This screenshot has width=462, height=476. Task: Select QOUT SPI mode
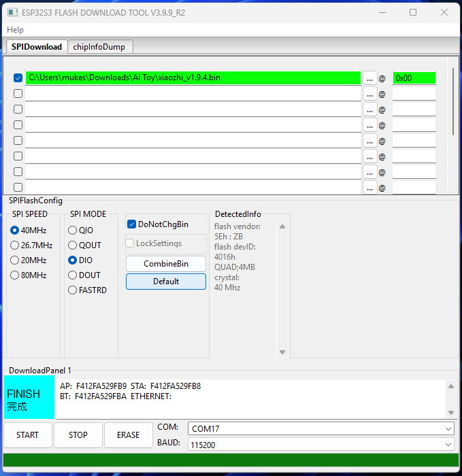point(84,245)
